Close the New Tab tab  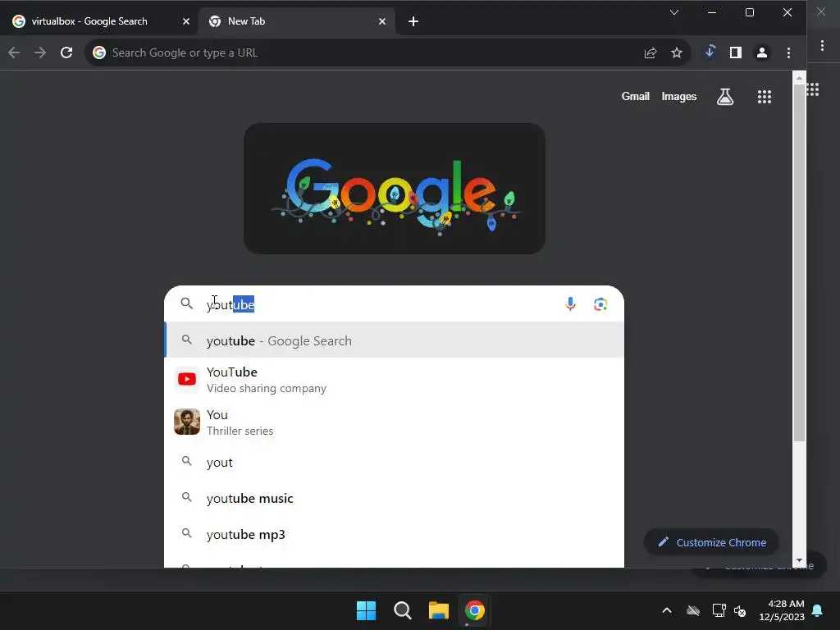pyautogui.click(x=382, y=21)
